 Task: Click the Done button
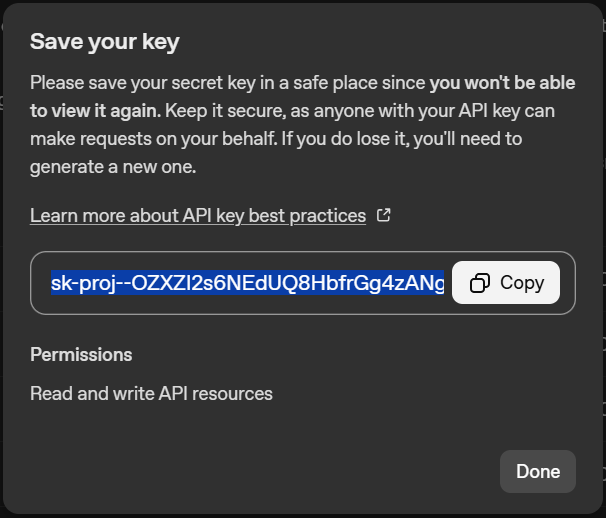(x=537, y=471)
